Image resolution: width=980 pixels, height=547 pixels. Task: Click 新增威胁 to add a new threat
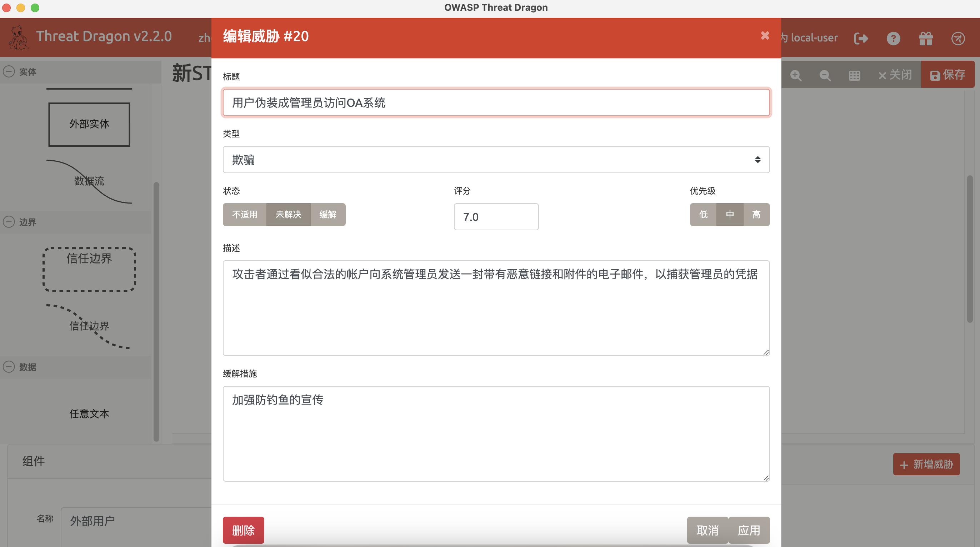tap(926, 464)
